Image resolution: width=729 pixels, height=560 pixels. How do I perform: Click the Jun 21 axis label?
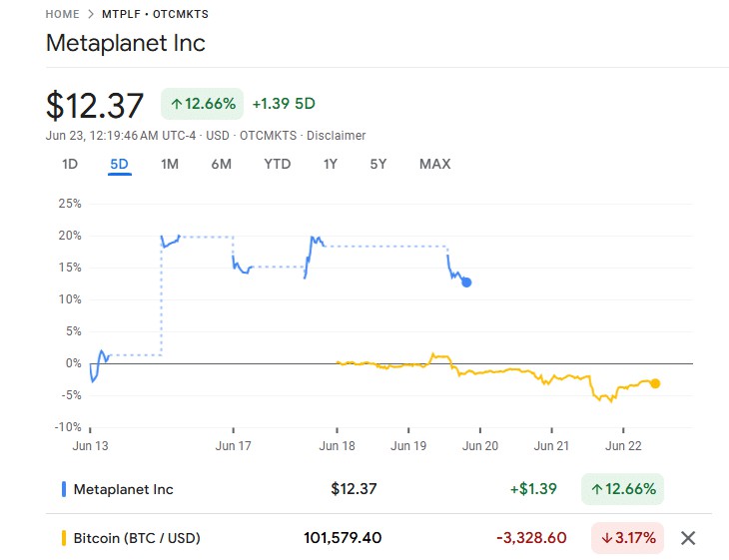point(551,446)
